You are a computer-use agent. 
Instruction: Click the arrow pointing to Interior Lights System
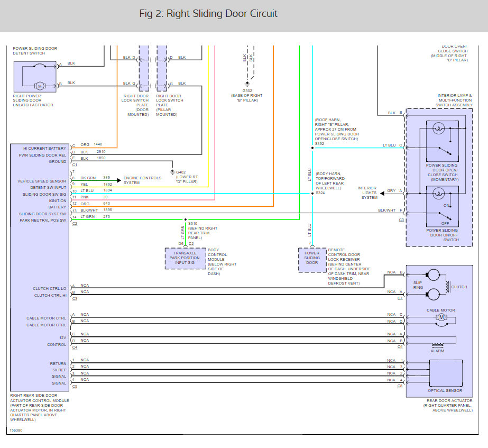(382, 194)
